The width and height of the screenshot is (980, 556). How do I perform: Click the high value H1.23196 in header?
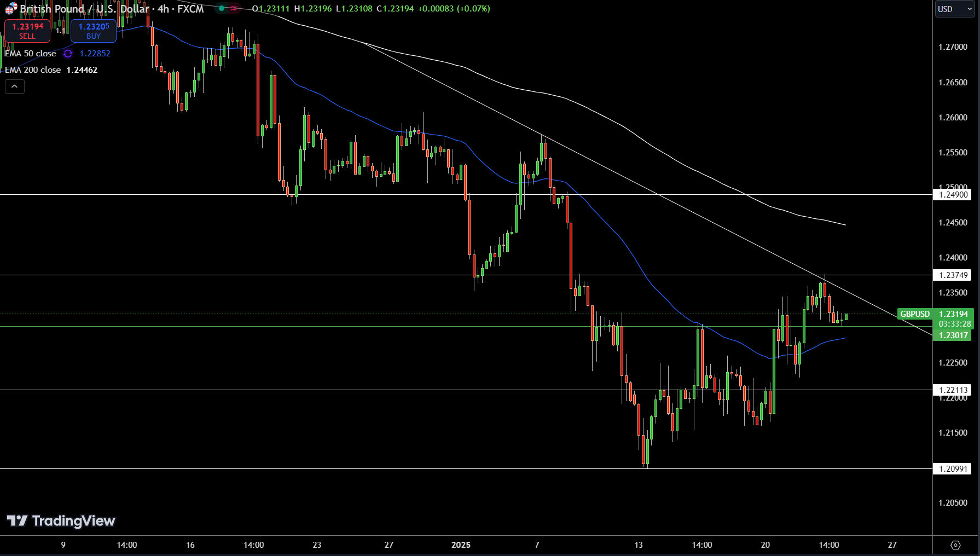pos(312,9)
